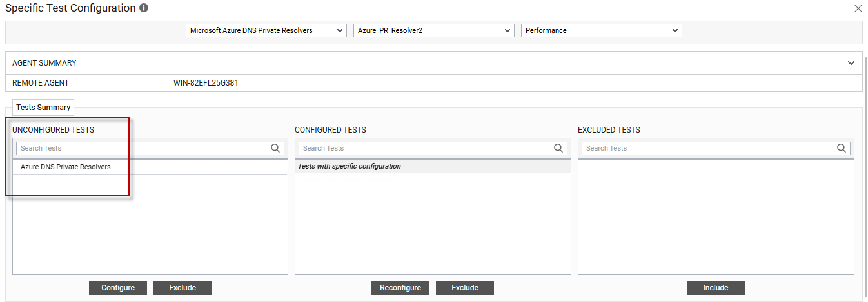Switch to the Tests Summary tab
Image resolution: width=868 pixels, height=302 pixels.
43,108
